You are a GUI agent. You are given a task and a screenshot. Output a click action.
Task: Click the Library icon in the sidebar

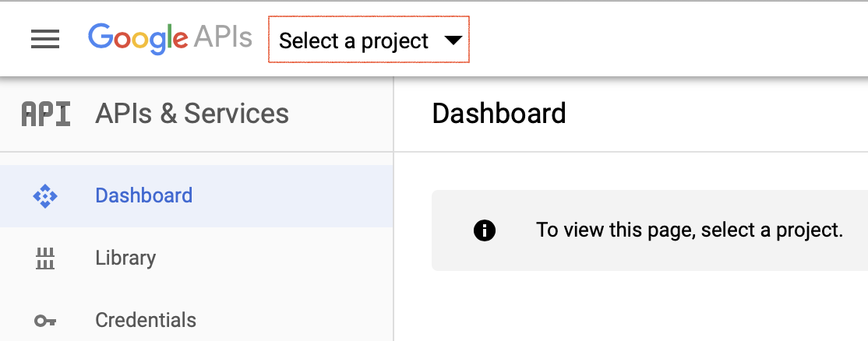(x=45, y=258)
